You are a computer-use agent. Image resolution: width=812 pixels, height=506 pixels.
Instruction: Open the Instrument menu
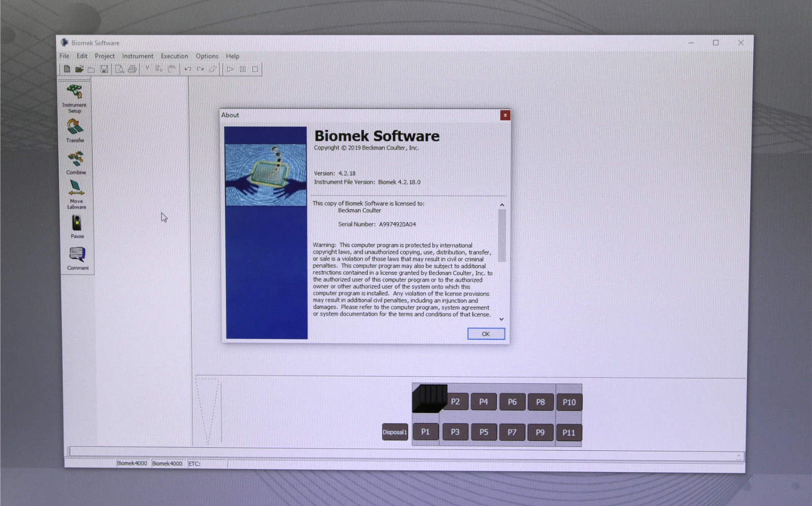[138, 56]
